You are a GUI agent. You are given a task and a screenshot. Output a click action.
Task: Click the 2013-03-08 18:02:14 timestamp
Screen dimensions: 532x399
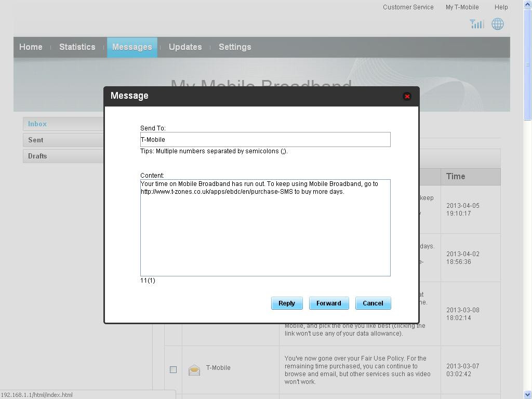(x=463, y=314)
